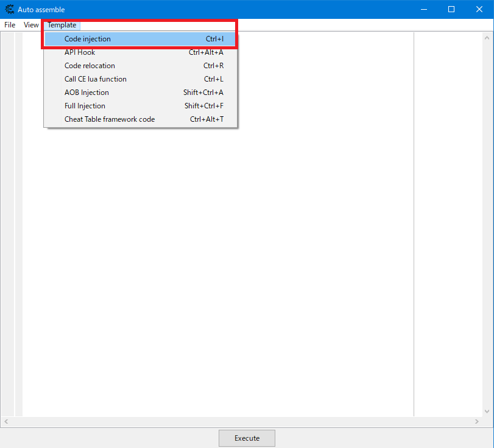Insert Cheat Table framework code
Viewport: 494px width, 448px height.
(140, 119)
